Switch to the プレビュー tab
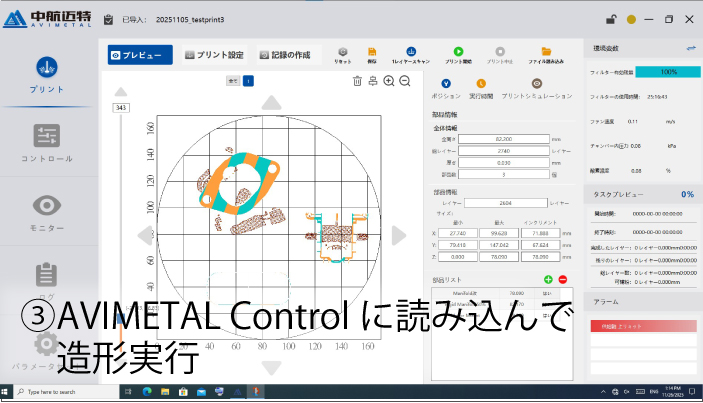 click(x=140, y=55)
